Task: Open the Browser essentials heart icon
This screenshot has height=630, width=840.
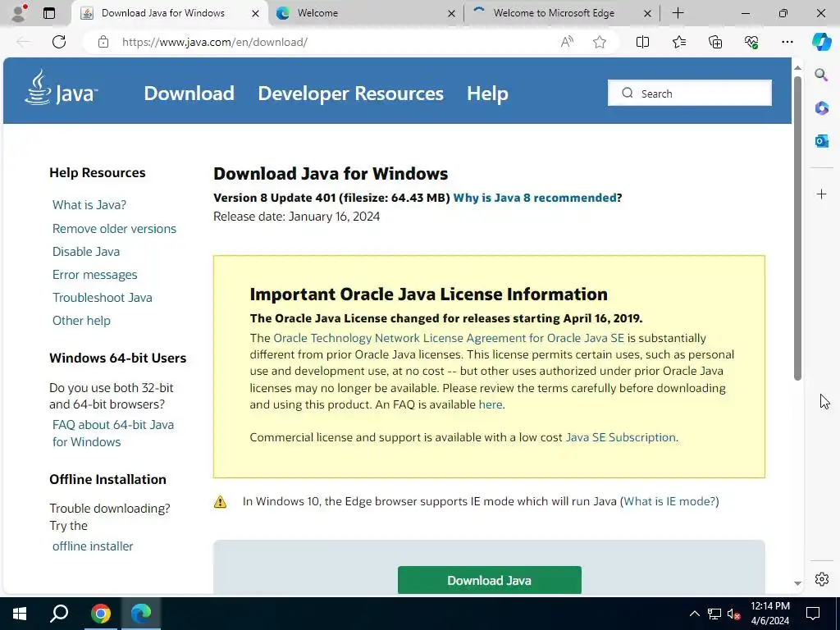Action: pos(751,42)
